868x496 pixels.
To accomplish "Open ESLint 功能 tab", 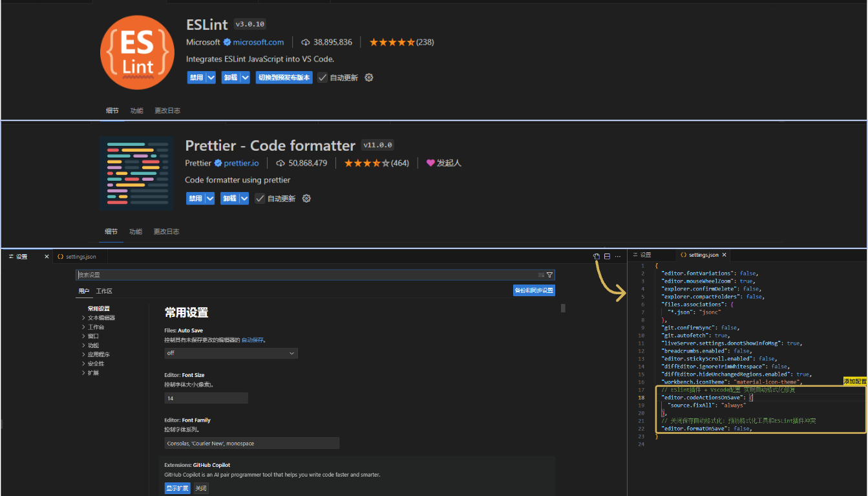I will [x=136, y=111].
